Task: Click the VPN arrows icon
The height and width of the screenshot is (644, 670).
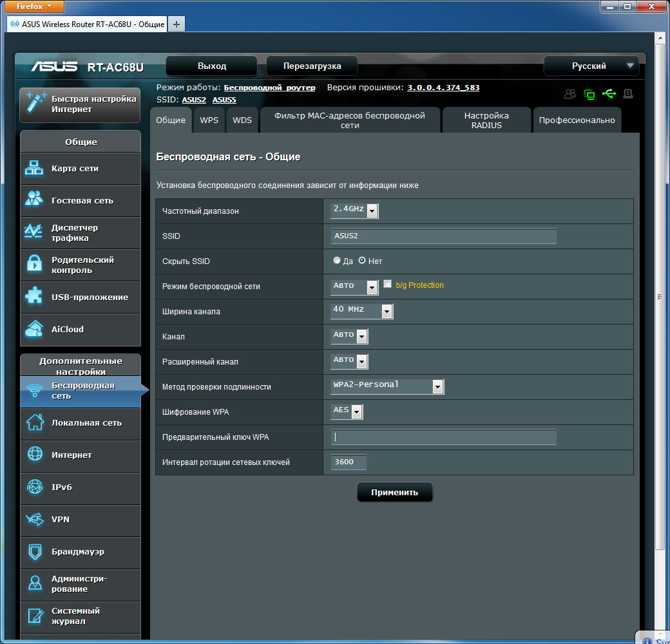Action: point(35,519)
